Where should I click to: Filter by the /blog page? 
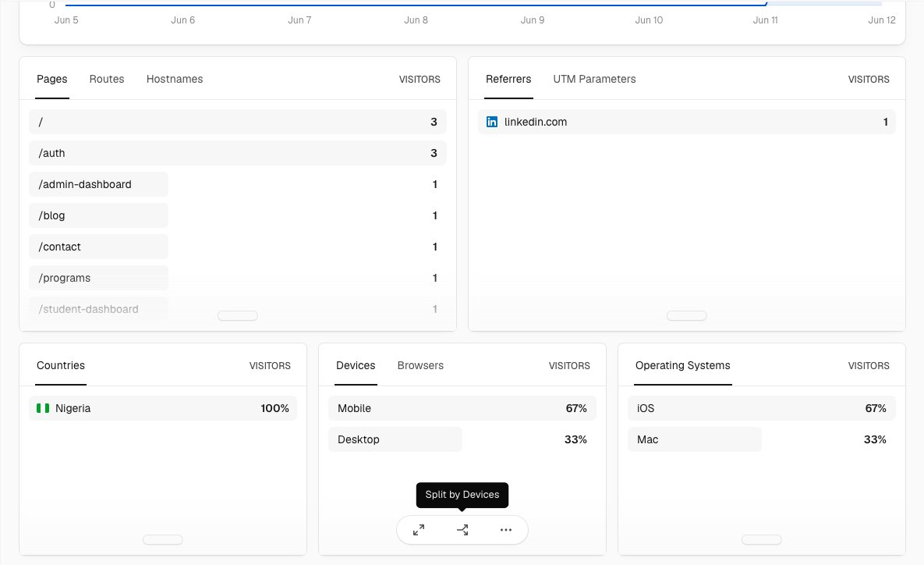point(238,216)
